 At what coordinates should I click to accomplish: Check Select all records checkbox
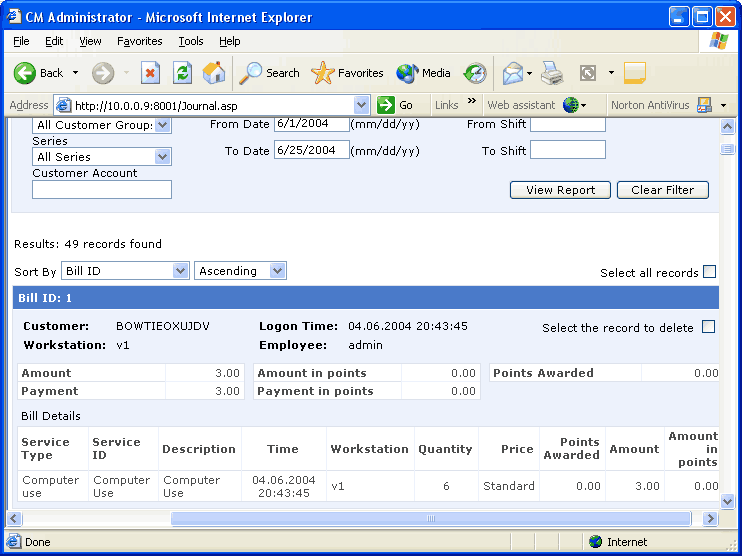[x=709, y=272]
